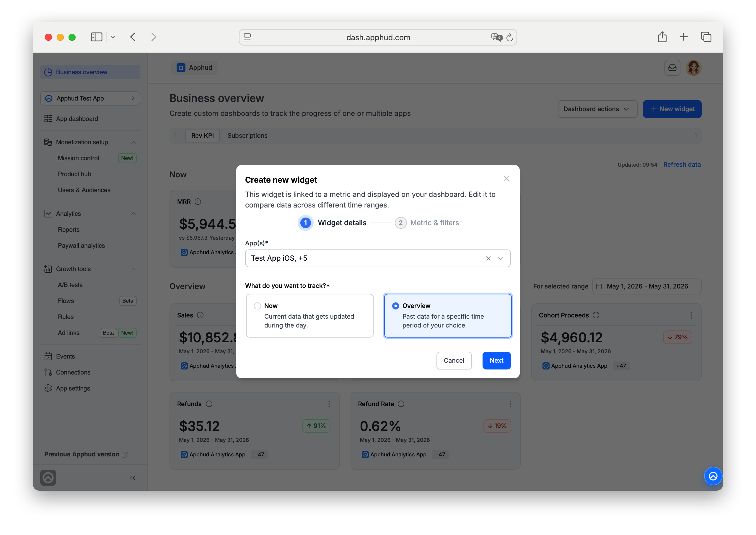756x535 pixels.
Task: Open Users & Audiences
Action: [84, 190]
